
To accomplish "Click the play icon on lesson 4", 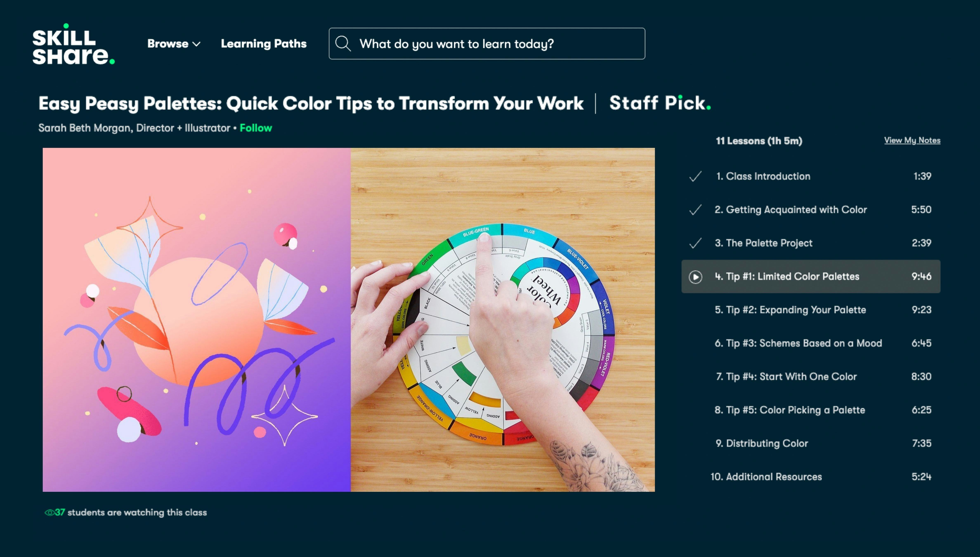I will coord(695,277).
